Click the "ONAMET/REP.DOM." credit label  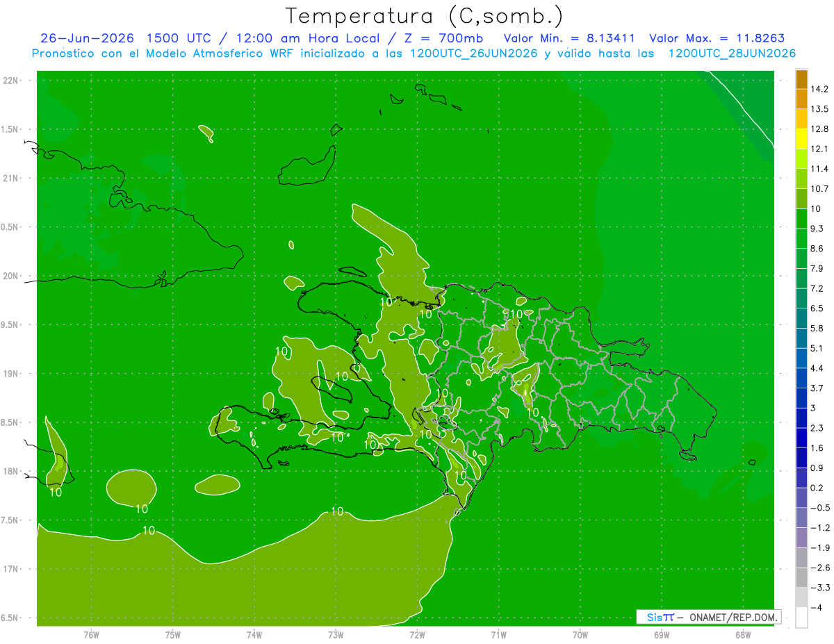(733, 617)
